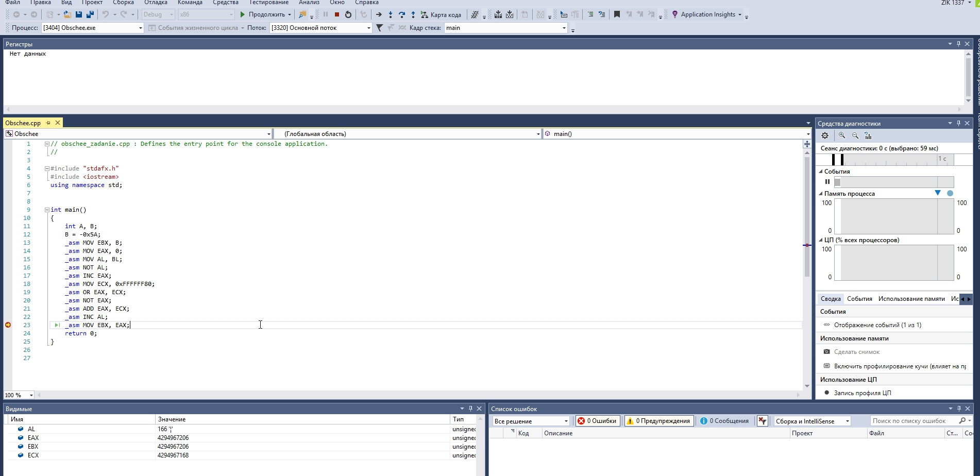This screenshot has height=476, width=980.
Task: Switch to the События diagnostics tab
Action: pos(859,299)
